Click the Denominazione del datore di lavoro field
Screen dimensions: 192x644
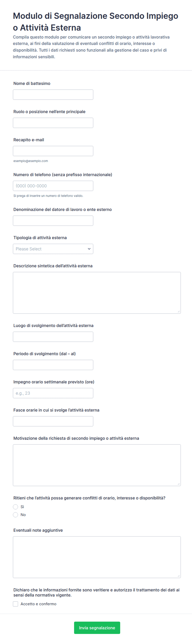53,221
